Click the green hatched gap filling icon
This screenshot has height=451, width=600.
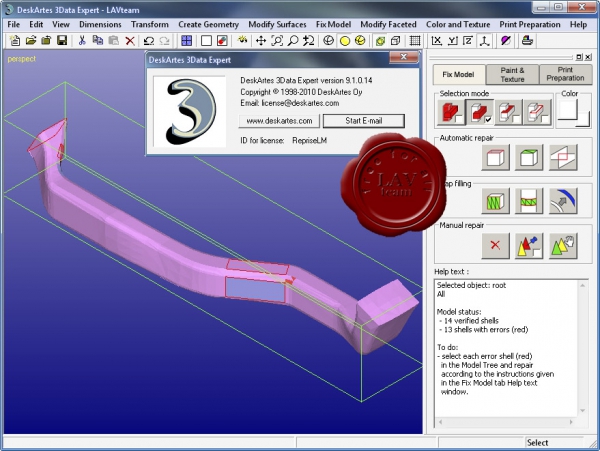[495, 200]
